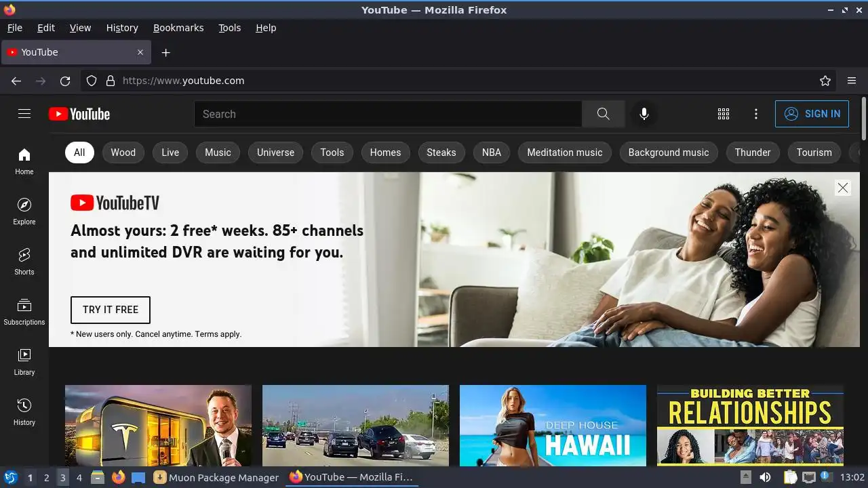Open the YouTube hamburger guide menu

point(24,114)
